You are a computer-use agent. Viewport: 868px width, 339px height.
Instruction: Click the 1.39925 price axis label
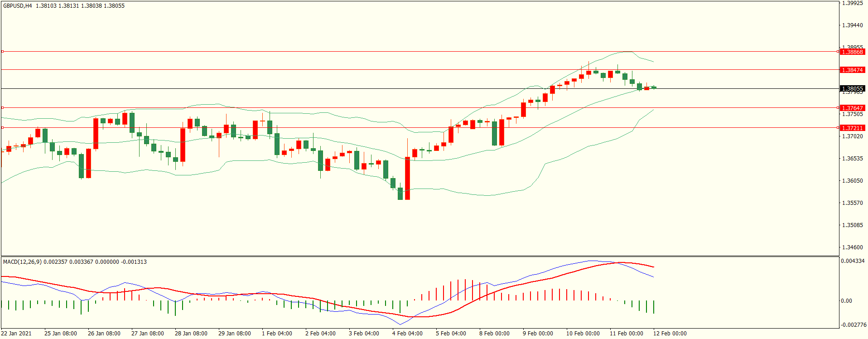tap(852, 3)
